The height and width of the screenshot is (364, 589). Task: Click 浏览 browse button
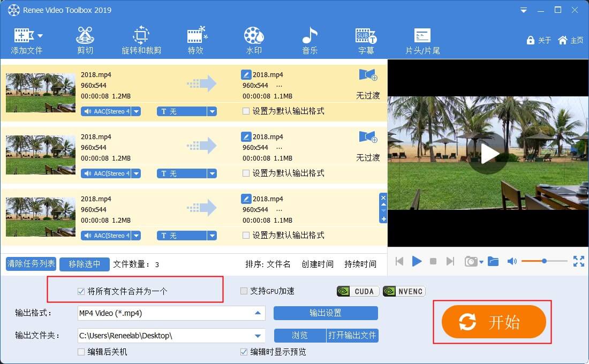tap(300, 336)
